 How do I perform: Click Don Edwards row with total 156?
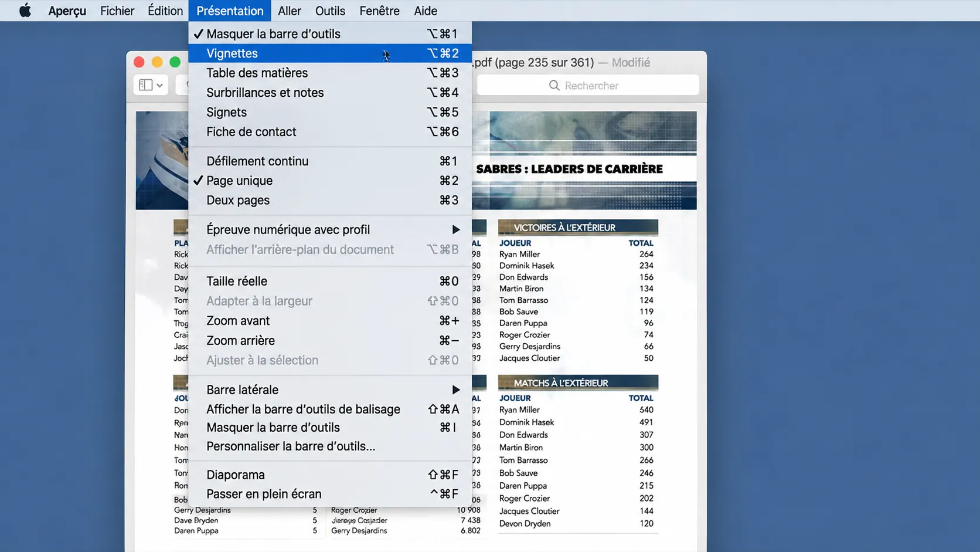tap(577, 277)
